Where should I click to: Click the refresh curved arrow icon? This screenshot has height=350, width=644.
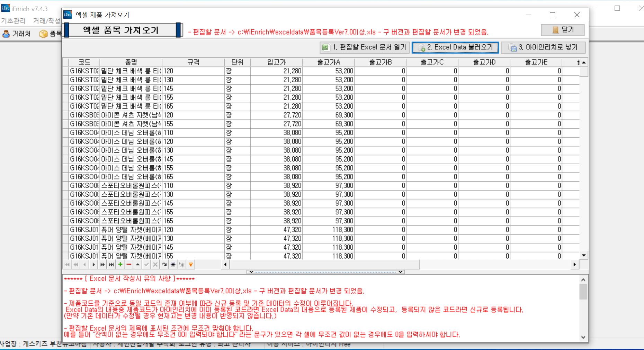tap(164, 265)
